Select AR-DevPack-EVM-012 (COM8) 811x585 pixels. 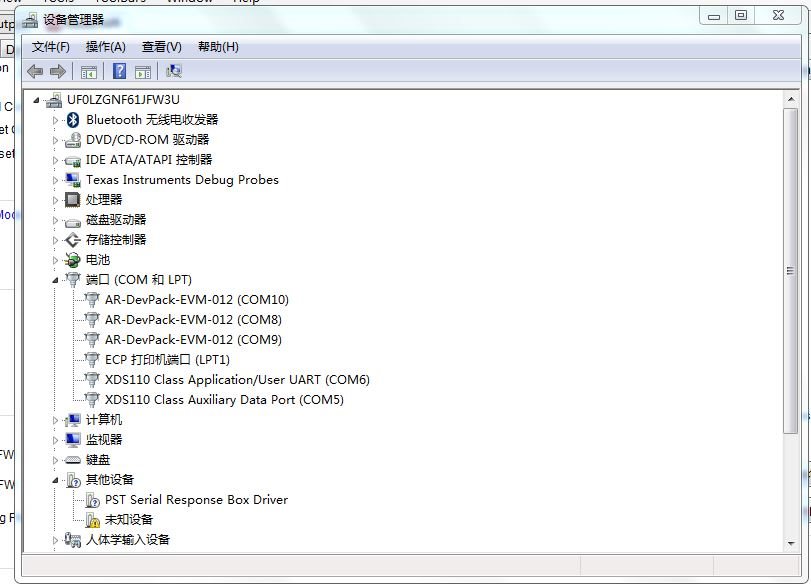coord(193,320)
